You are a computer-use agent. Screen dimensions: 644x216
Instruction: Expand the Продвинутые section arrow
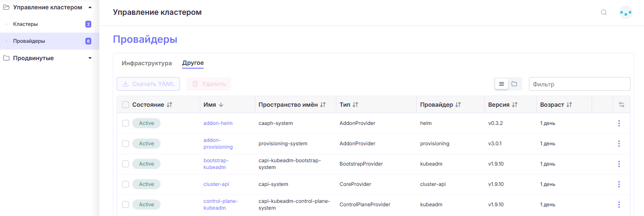pos(90,58)
